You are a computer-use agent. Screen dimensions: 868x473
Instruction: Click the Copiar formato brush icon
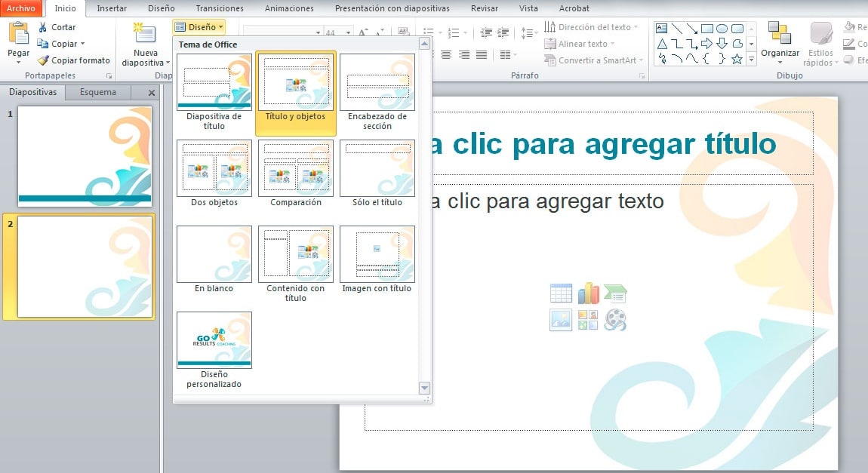pyautogui.click(x=42, y=60)
